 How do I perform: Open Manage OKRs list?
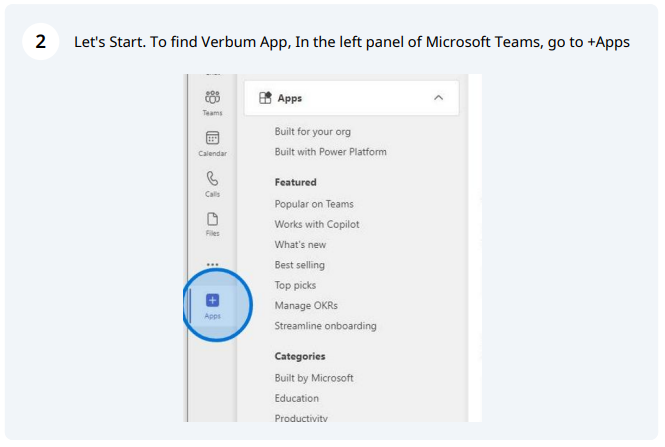306,305
